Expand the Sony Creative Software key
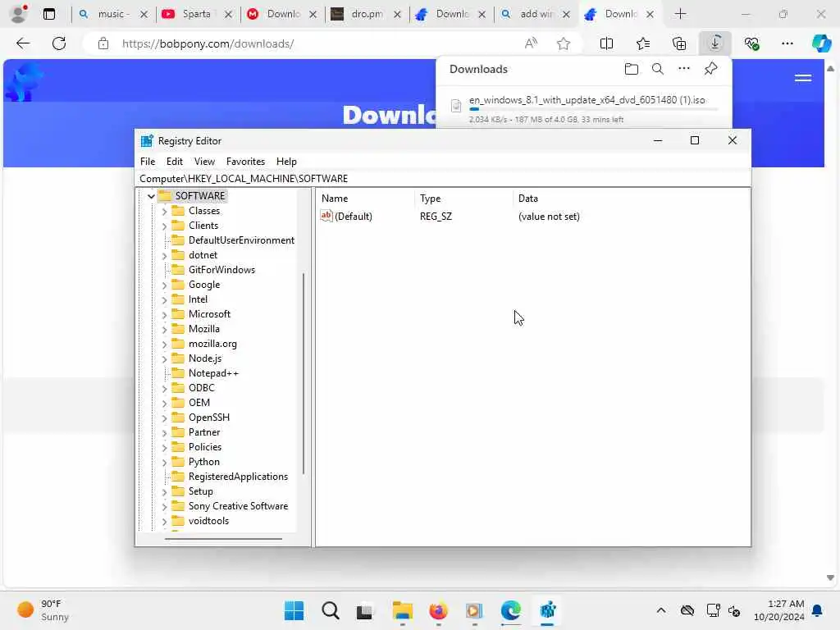This screenshot has height=630, width=840. [x=164, y=506]
